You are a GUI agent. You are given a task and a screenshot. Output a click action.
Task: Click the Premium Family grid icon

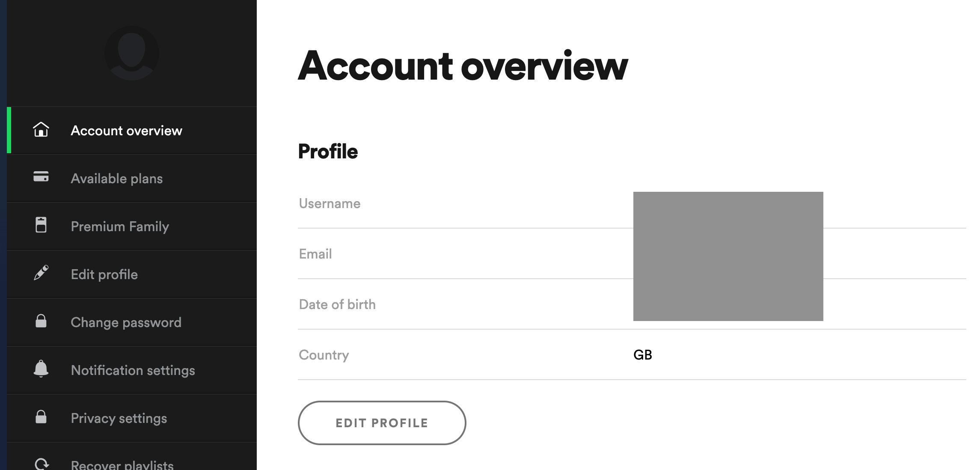point(41,226)
